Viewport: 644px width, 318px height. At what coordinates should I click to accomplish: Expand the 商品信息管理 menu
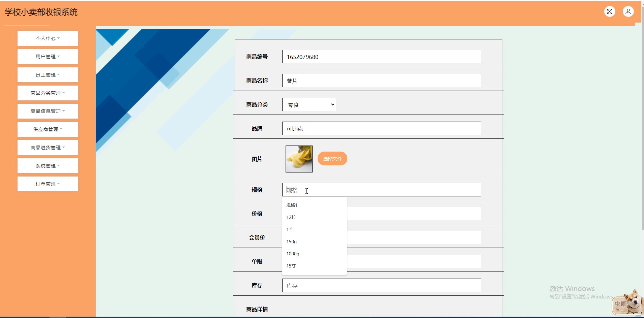coord(48,111)
